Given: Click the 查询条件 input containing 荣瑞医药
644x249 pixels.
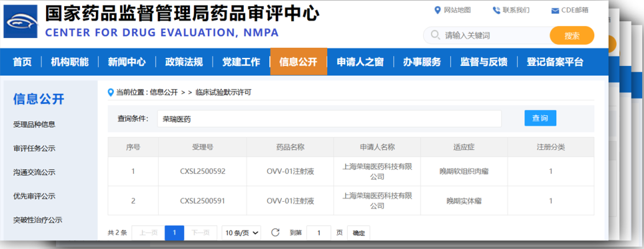Looking at the screenshot, I should (x=329, y=118).
